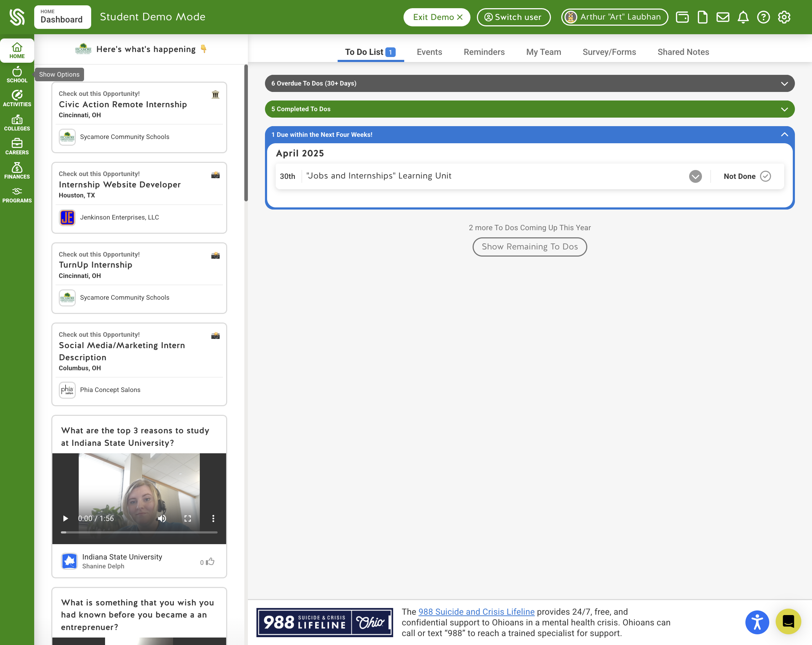Image resolution: width=812 pixels, height=645 pixels.
Task: Open the accessibility widget button
Action: pyautogui.click(x=757, y=622)
